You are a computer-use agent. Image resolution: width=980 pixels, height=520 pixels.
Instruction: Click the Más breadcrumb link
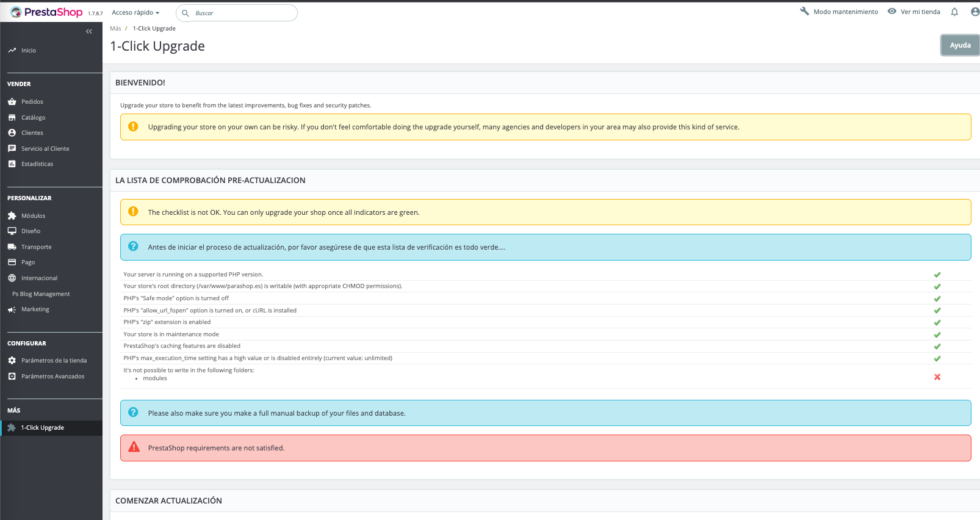(115, 29)
